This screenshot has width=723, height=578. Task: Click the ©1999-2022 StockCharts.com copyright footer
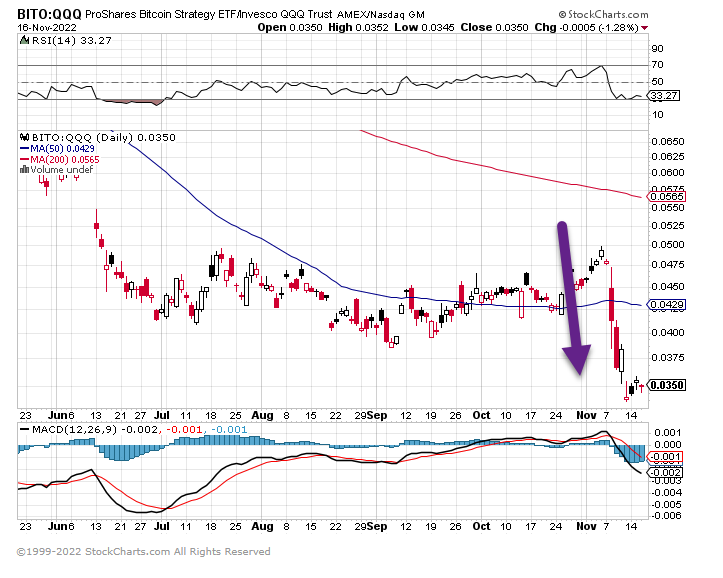click(144, 552)
